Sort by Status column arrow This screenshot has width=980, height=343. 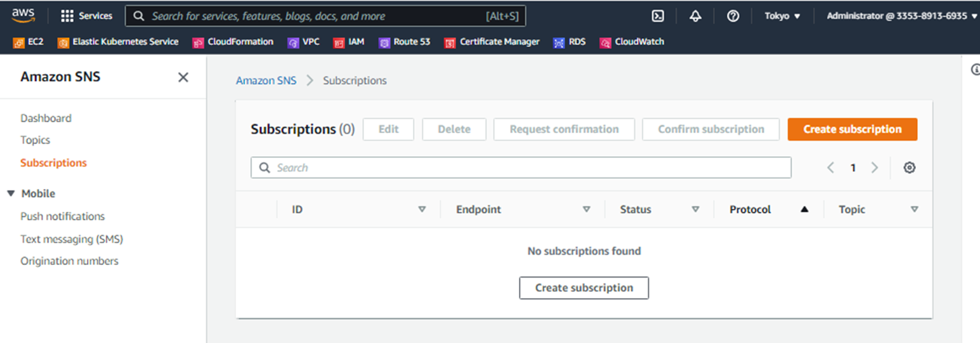[x=695, y=209]
